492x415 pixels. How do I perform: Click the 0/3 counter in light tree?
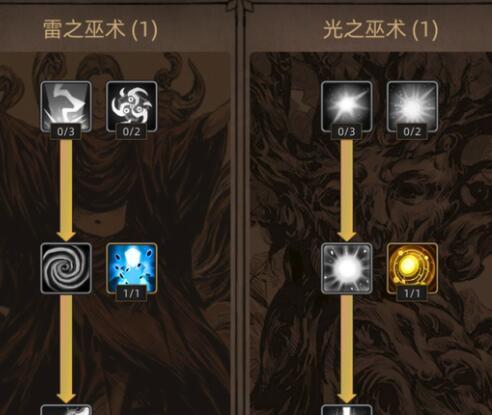click(x=346, y=132)
